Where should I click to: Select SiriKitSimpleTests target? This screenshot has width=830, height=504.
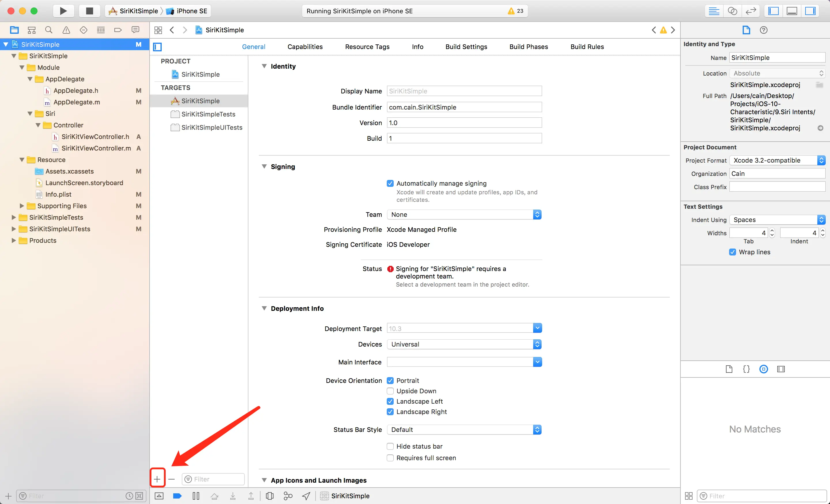(x=208, y=114)
